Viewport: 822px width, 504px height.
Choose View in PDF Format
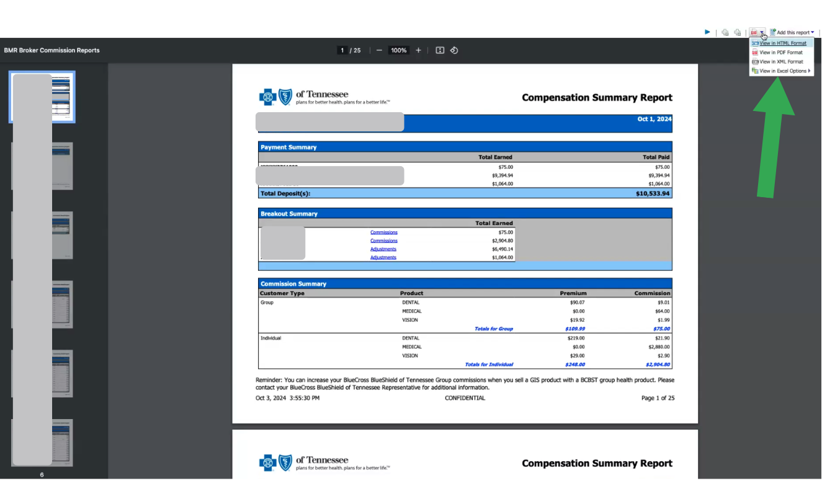point(781,53)
